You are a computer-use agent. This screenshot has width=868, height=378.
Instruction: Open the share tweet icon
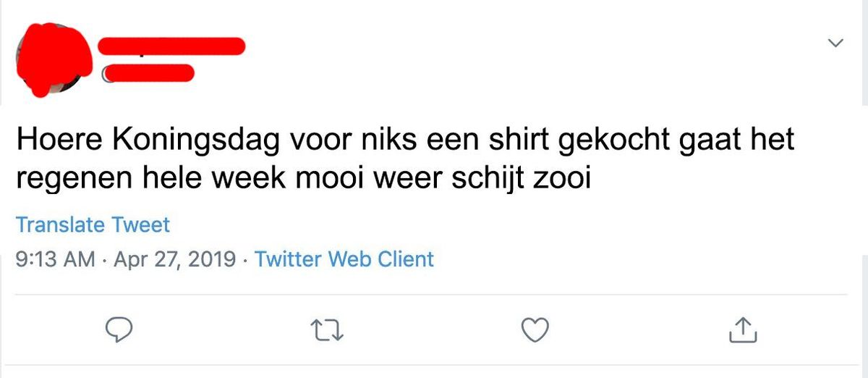pos(743,330)
